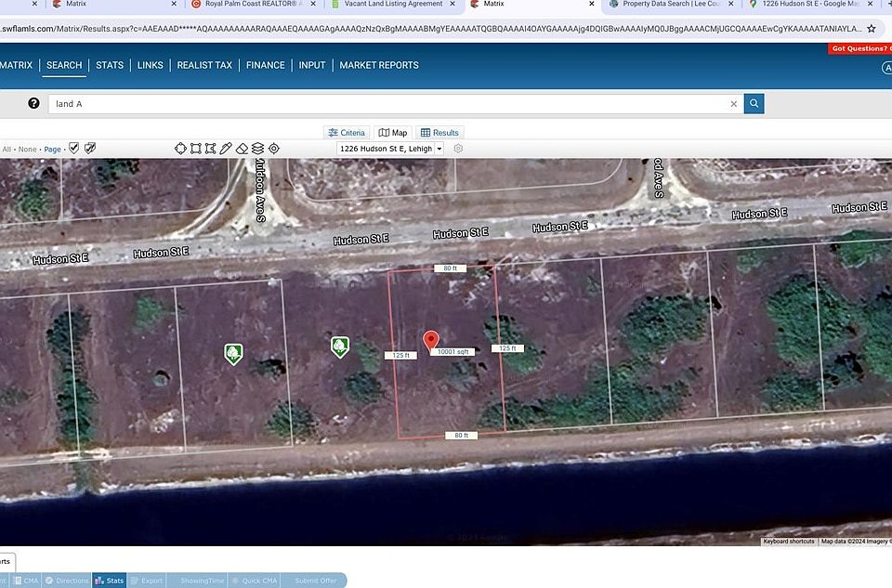Click the 10001 sqft area label
Viewport: 892px width, 588px height.
tap(453, 352)
